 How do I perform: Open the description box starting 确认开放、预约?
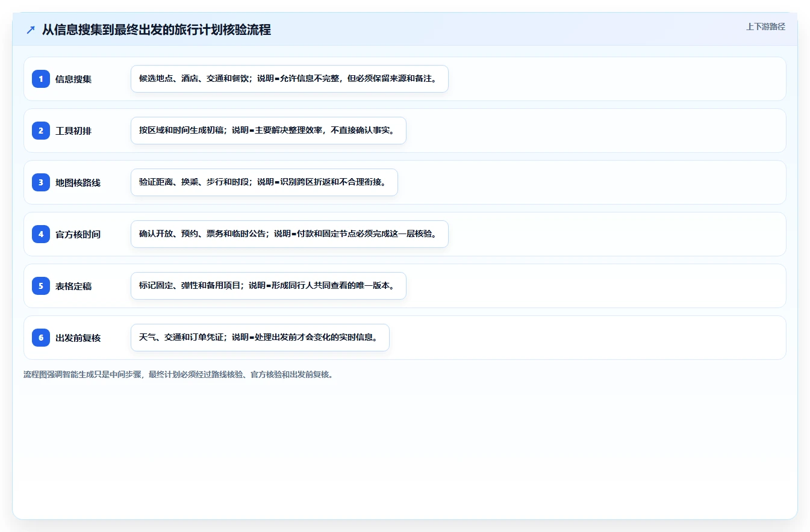(x=290, y=234)
